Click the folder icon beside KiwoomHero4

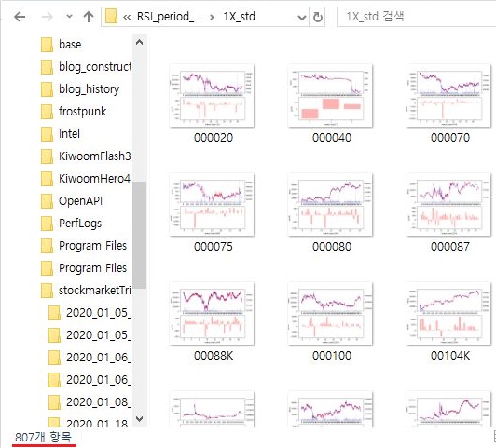pyautogui.click(x=48, y=179)
